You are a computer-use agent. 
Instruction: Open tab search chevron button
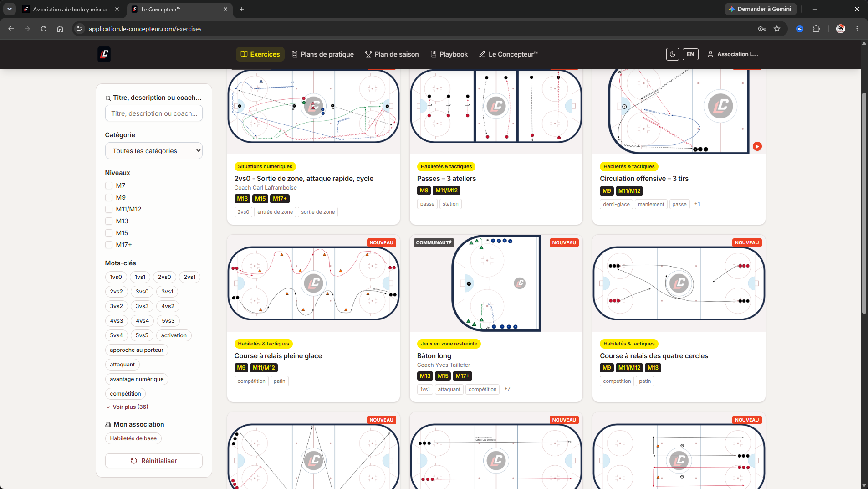tap(9, 9)
